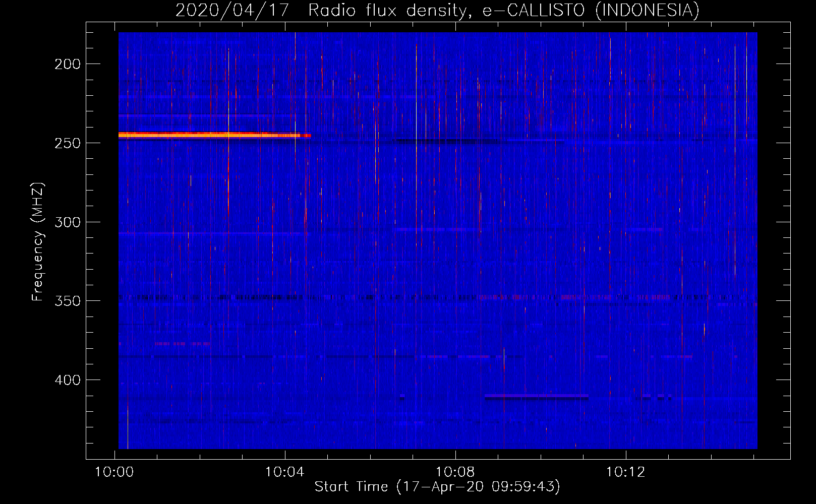
Task: Click the 'Start Time (17-Apr-20 09:59:43)' label
Action: point(437,487)
